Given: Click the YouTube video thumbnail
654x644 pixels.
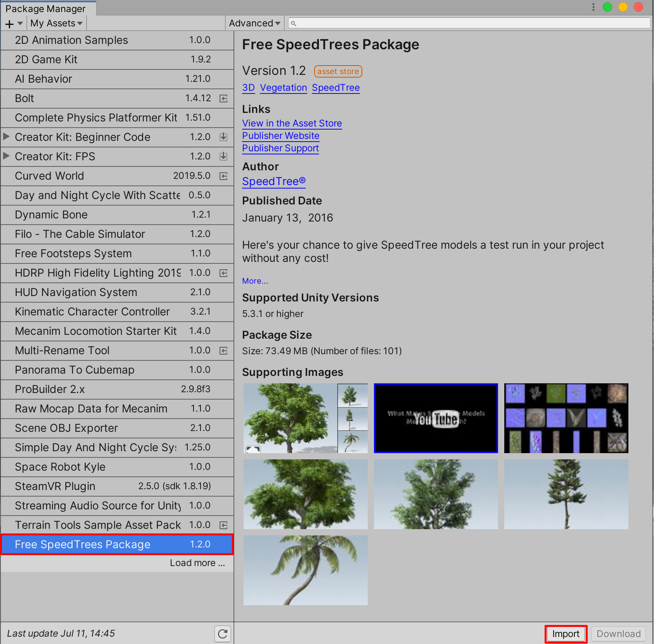Looking at the screenshot, I should (x=436, y=418).
